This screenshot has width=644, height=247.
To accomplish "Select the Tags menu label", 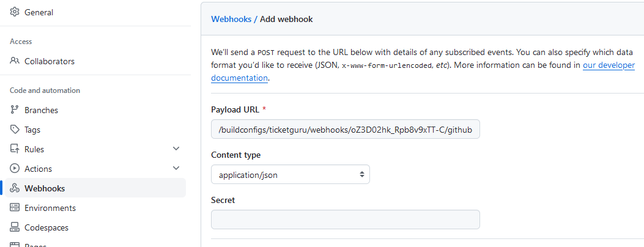I will pos(32,130).
